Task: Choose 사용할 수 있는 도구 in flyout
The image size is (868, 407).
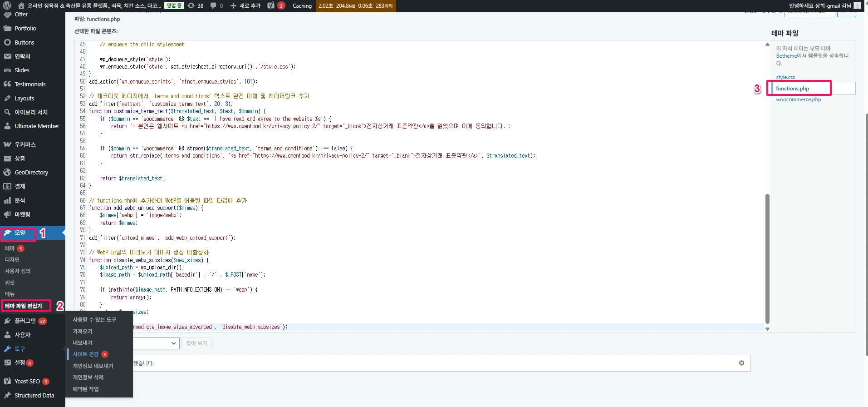Action: click(94, 320)
